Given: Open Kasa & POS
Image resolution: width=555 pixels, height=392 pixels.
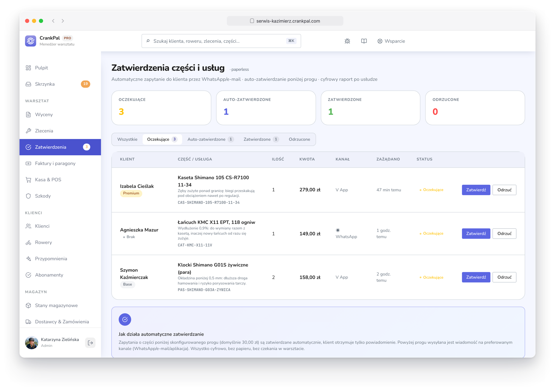Looking at the screenshot, I should 60,180.
